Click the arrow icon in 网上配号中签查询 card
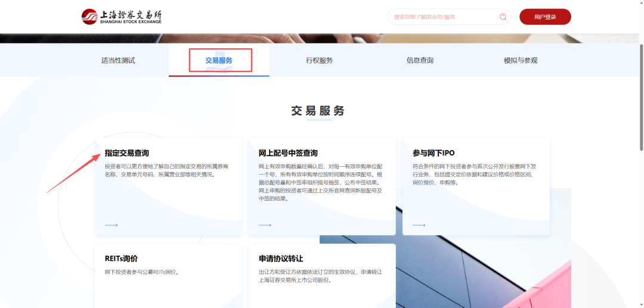Viewport: 644px width, 308px height. [x=265, y=225]
